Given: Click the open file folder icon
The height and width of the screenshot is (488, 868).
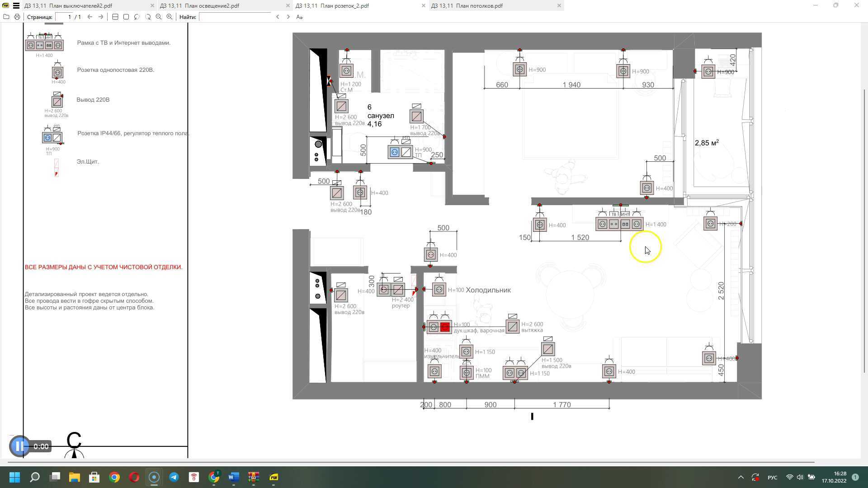Looking at the screenshot, I should pyautogui.click(x=6, y=17).
